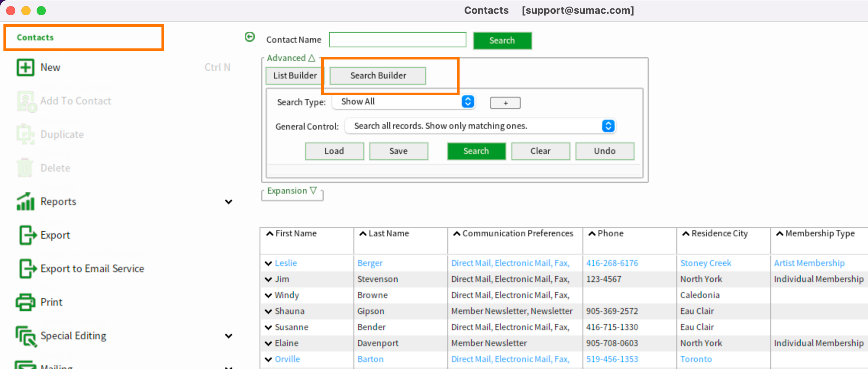Click phone number 416-268-6176
Image resolution: width=868 pixels, height=369 pixels.
click(612, 263)
